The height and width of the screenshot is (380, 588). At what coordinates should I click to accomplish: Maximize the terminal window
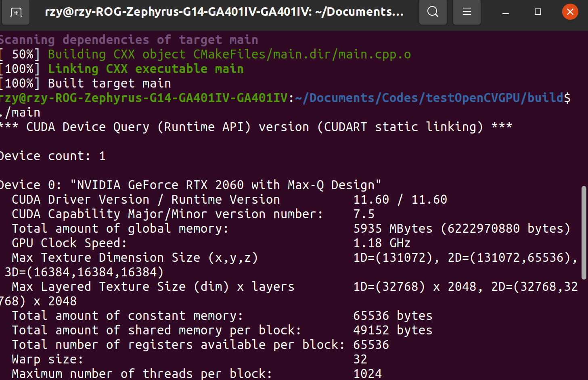pos(538,12)
